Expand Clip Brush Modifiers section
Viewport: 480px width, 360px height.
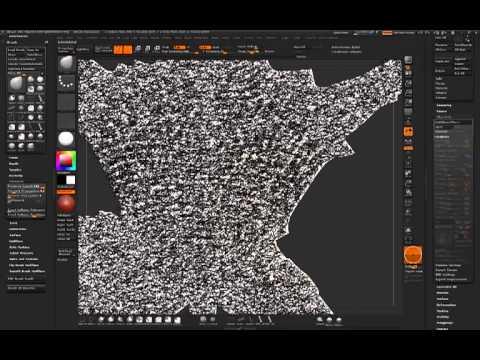coord(24,265)
